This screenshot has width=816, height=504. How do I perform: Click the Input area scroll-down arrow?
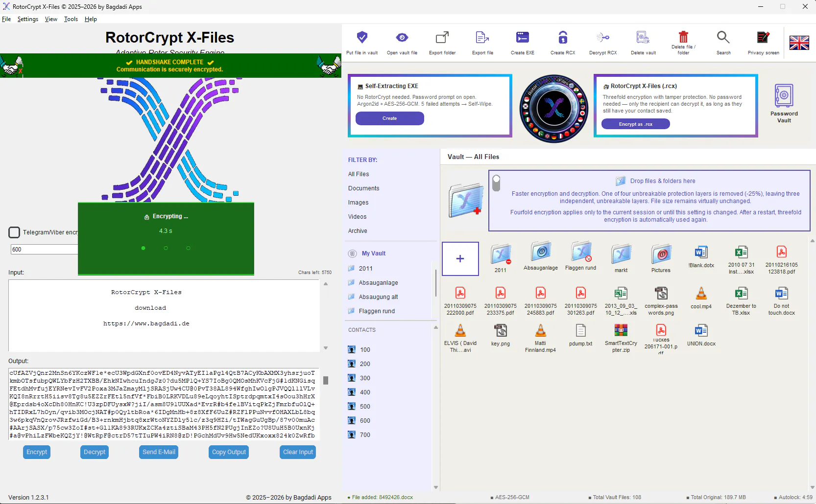click(x=326, y=348)
